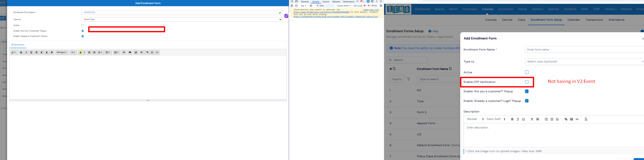The height and width of the screenshot is (160, 644).
Task: Open console settings gear beside issues count
Action: coord(381,6)
